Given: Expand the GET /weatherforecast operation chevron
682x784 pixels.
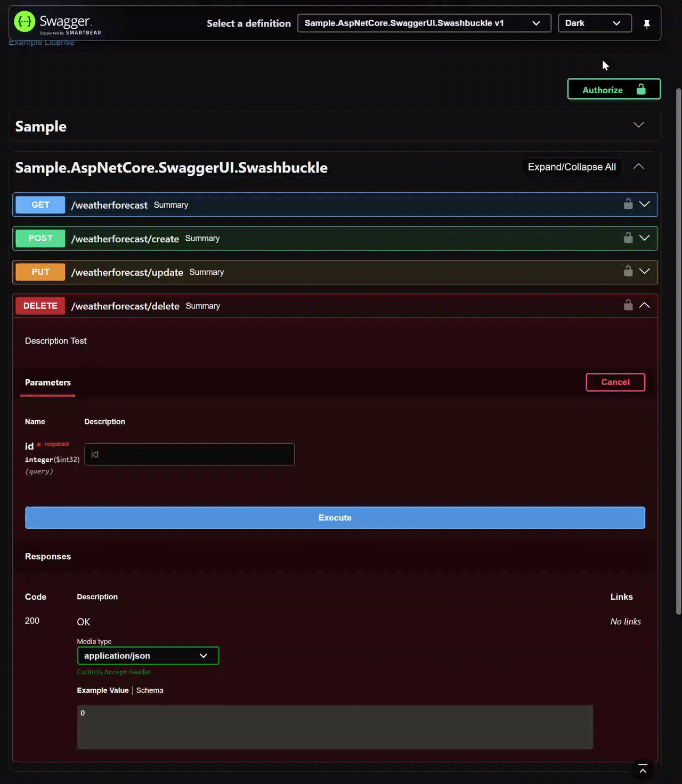Looking at the screenshot, I should click(x=644, y=205).
